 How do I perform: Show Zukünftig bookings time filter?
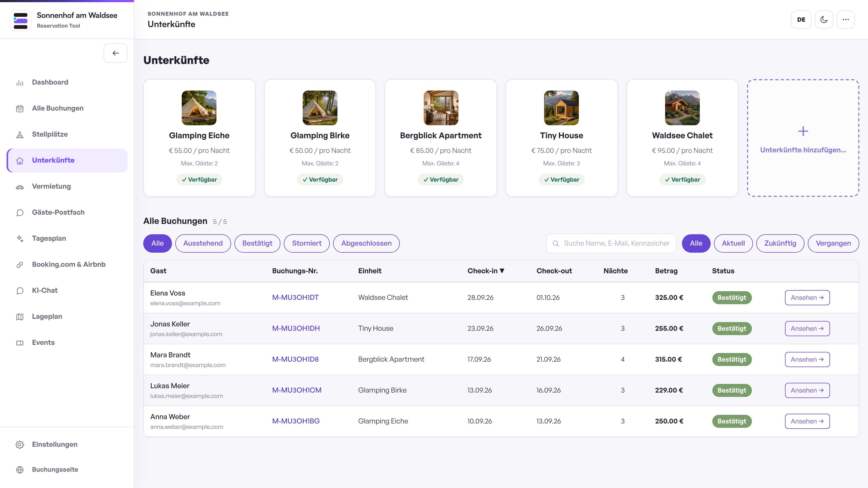coord(780,243)
